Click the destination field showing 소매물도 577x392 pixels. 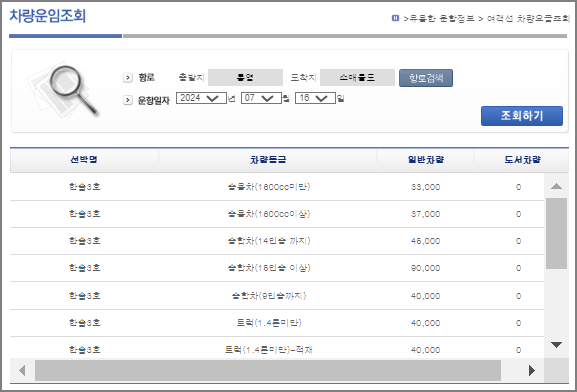357,78
